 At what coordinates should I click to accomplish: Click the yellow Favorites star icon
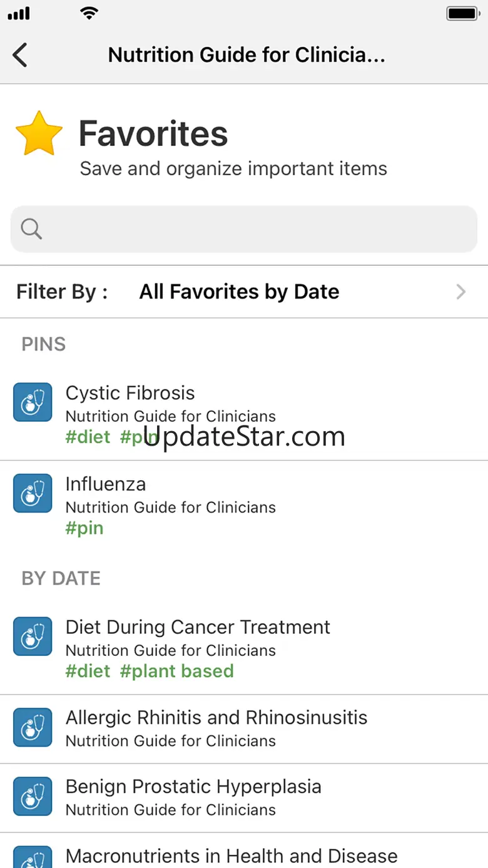click(x=39, y=133)
